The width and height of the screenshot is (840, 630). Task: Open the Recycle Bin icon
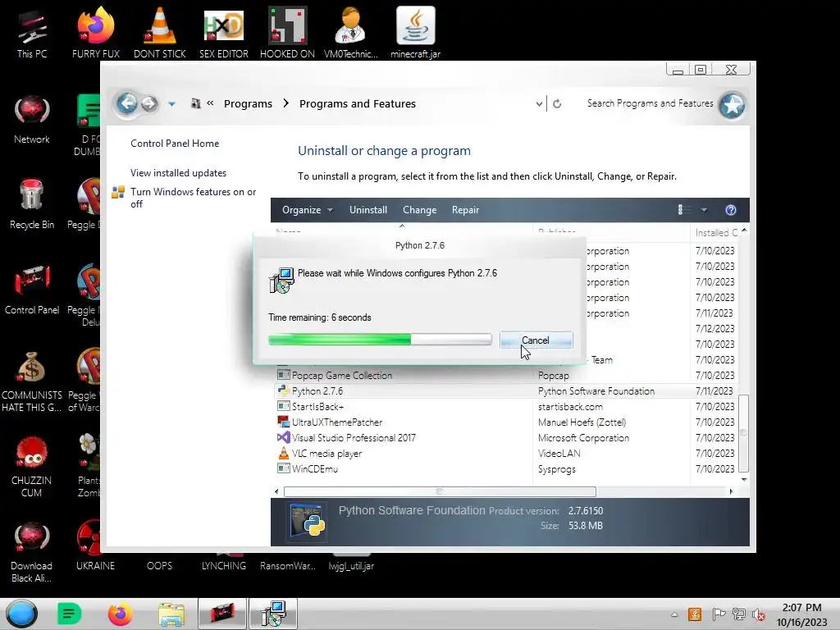32,204
